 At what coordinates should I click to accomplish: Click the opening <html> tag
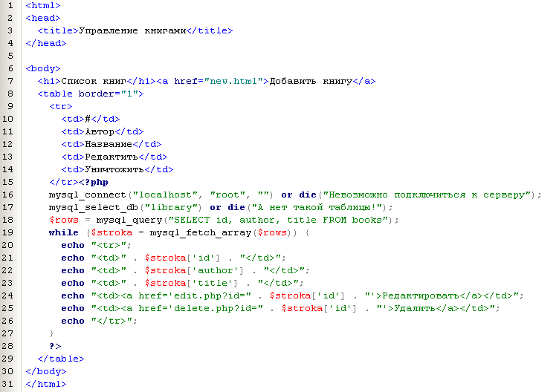tap(43, 5)
